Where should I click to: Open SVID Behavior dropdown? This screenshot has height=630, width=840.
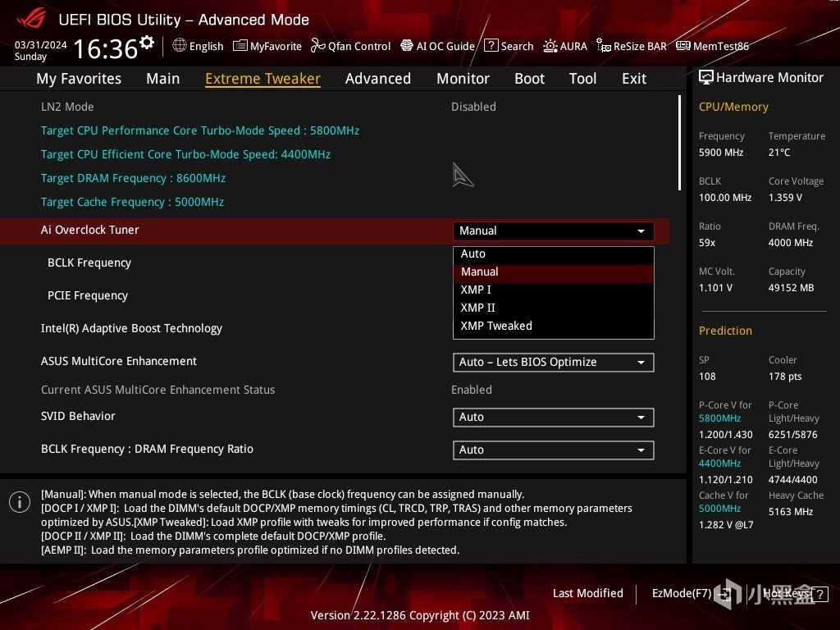(x=554, y=418)
